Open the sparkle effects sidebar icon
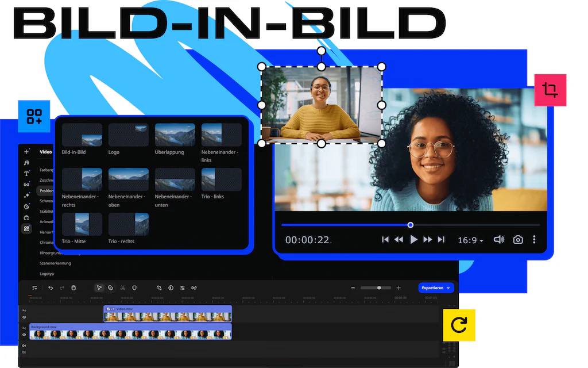588x368 pixels. (x=26, y=195)
